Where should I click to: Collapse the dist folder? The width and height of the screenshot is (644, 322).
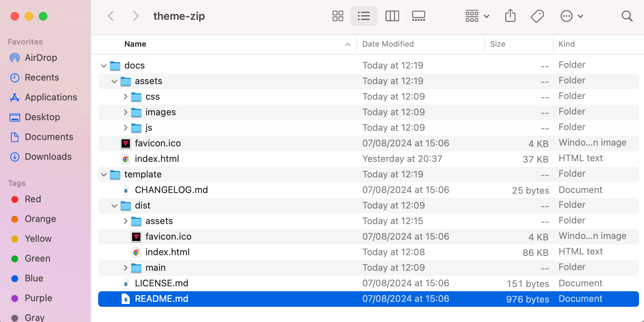[x=114, y=206]
